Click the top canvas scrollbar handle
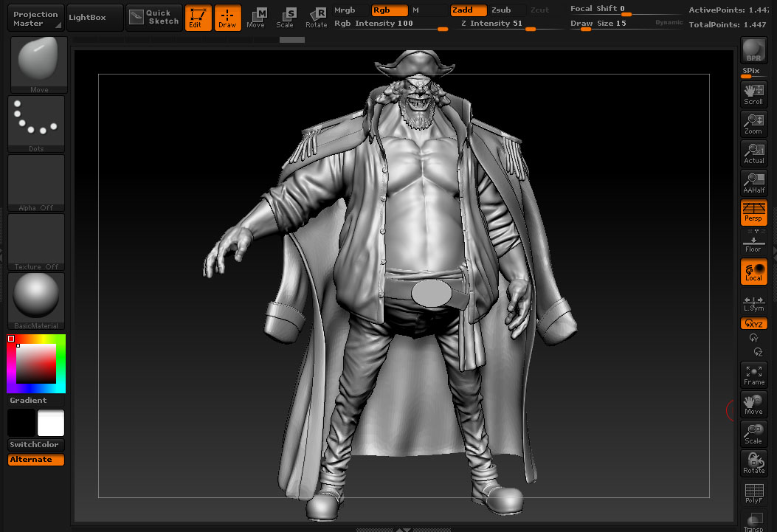This screenshot has width=777, height=532. tap(292, 40)
